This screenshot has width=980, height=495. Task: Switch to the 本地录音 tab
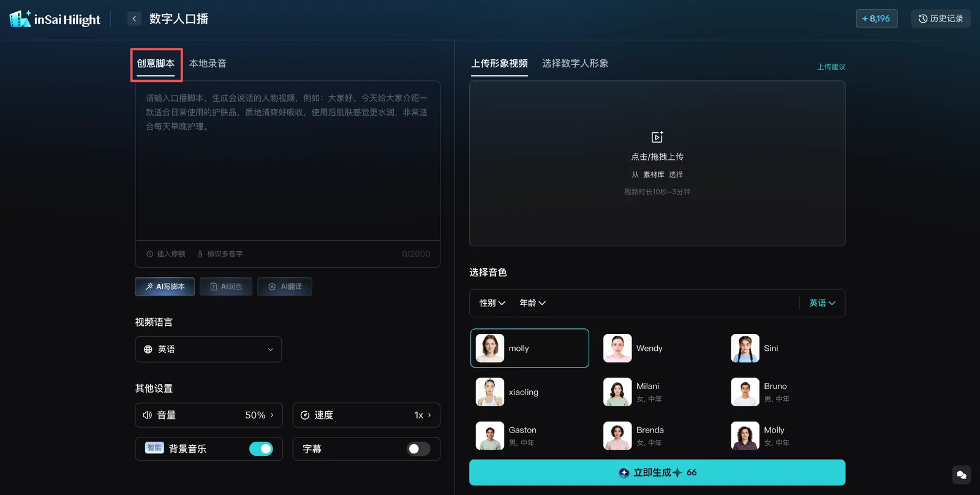click(x=208, y=64)
